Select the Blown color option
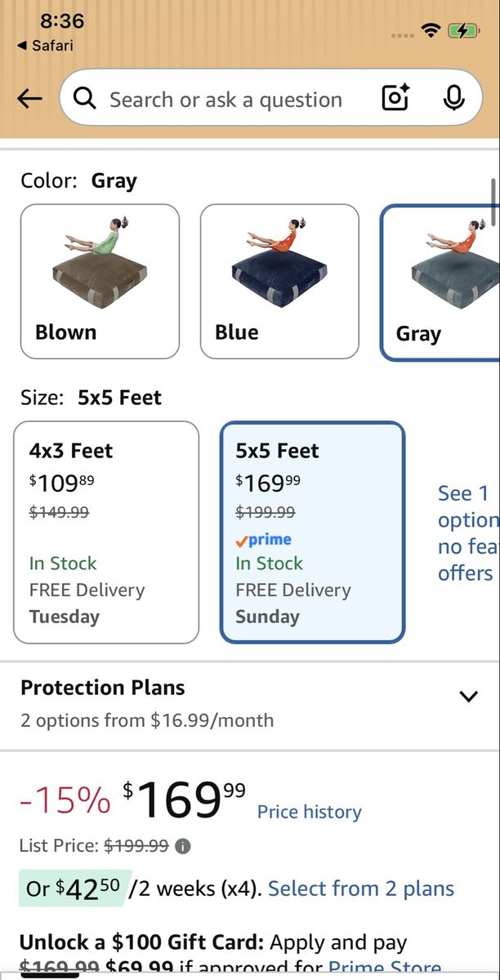 coord(100,281)
